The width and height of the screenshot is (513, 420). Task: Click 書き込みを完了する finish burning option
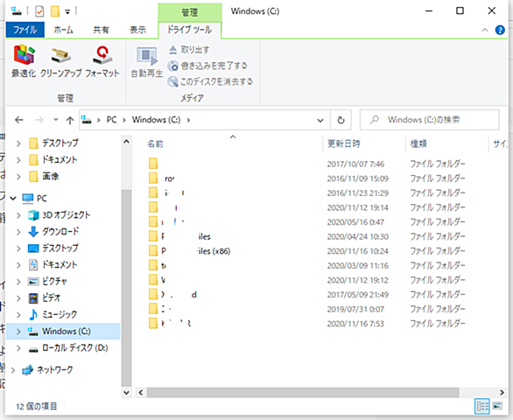click(207, 66)
